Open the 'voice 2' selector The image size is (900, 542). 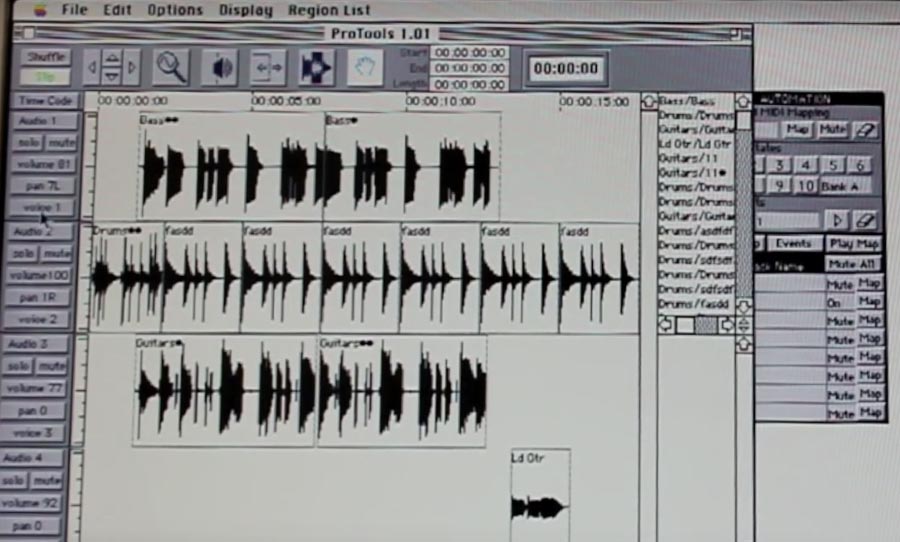tap(37, 319)
